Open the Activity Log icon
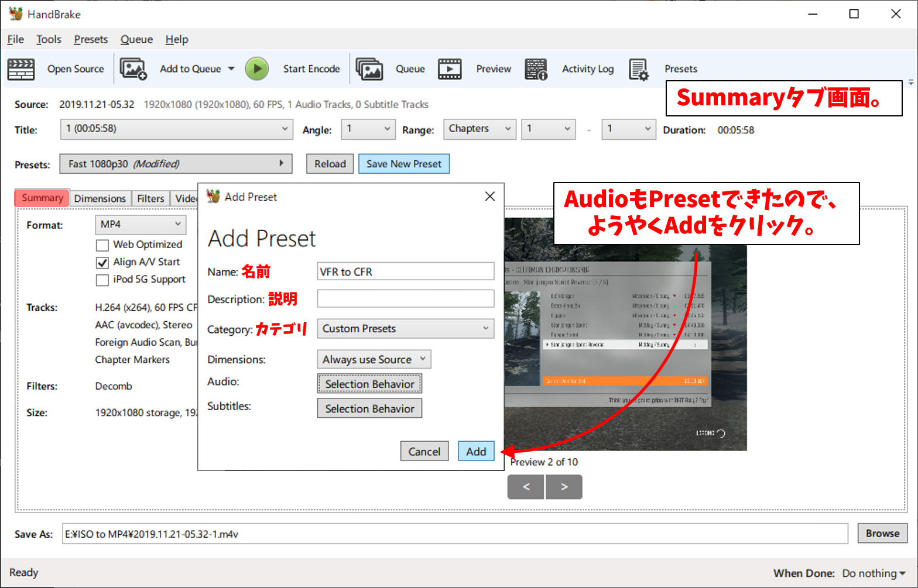Screen dimensions: 918x588 [536, 69]
